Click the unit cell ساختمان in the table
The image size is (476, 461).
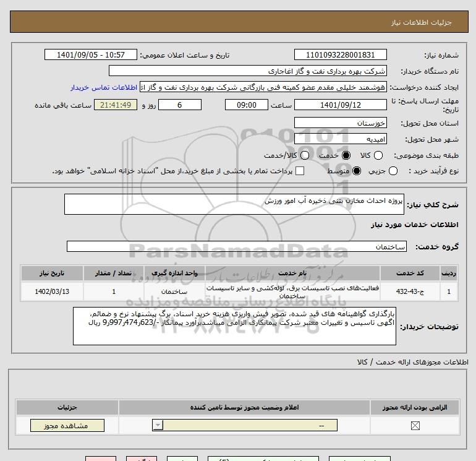coord(174,291)
